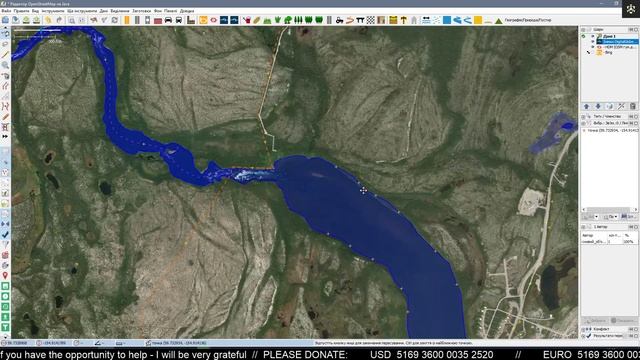Open the Фон imagery menu
Viewport: 640px width, 360px height.
click(158, 11)
